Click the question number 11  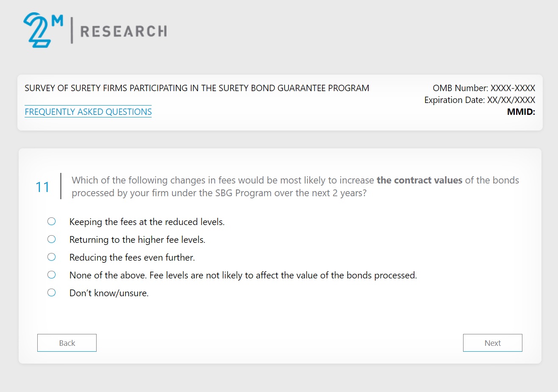click(42, 187)
